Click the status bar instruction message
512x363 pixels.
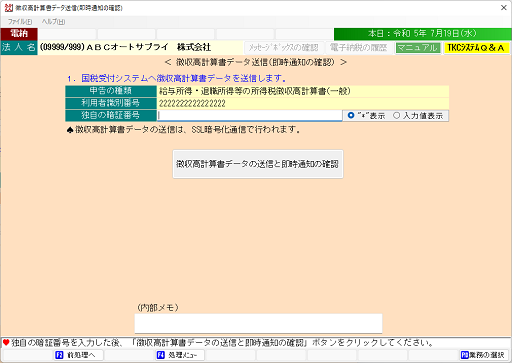pos(222,343)
